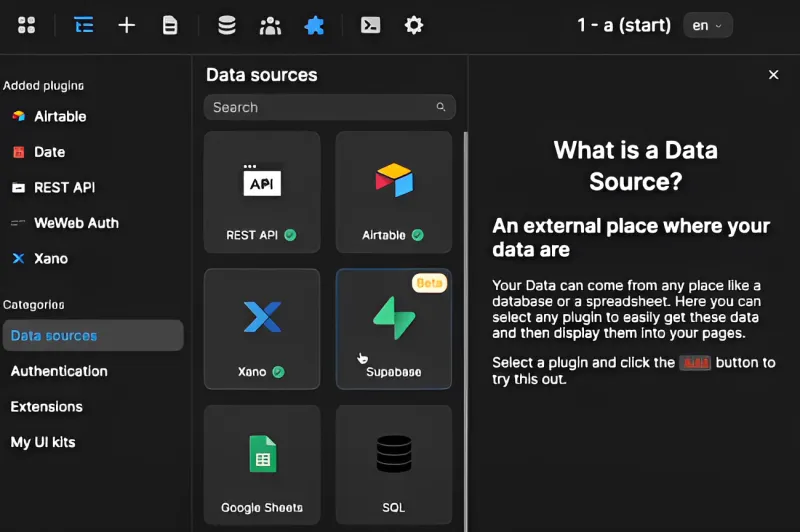Click the data sources Search field
Screen dimensions: 800x532
tap(320, 107)
